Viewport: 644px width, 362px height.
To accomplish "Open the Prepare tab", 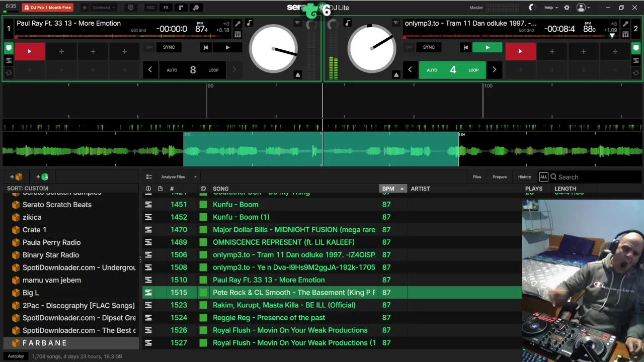I will [500, 177].
